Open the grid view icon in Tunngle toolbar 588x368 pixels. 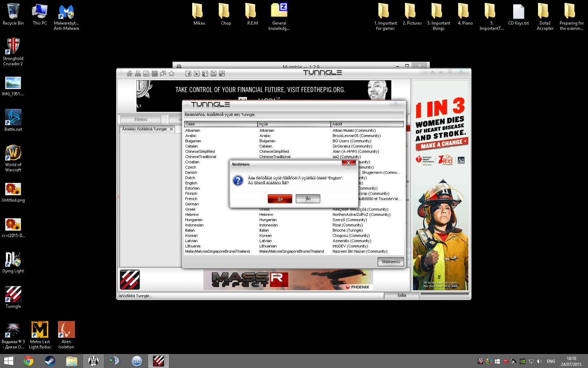click(x=155, y=74)
